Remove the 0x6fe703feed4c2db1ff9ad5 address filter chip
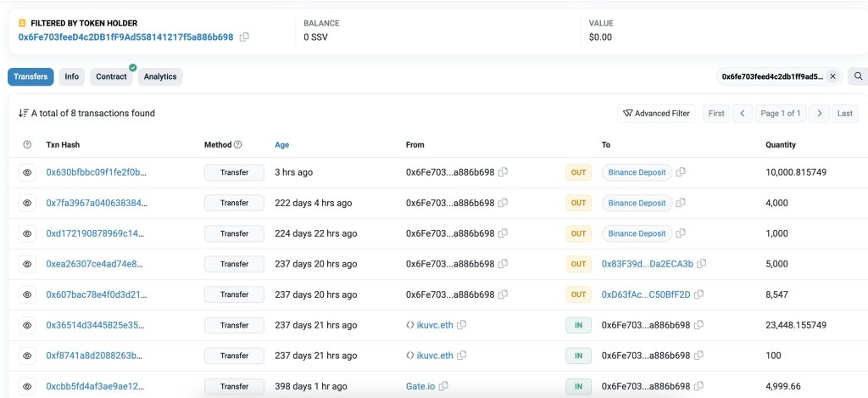Viewport: 868px width, 398px height. pyautogui.click(x=832, y=76)
